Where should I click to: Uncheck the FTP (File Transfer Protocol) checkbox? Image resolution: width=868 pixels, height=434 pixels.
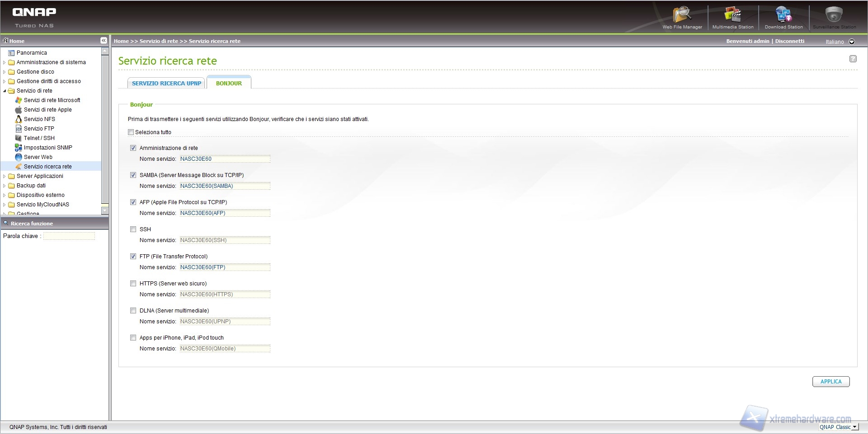133,257
